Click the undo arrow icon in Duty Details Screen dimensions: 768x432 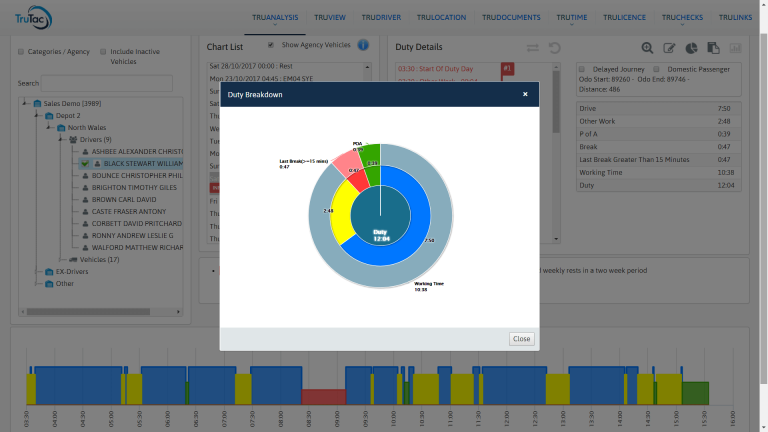[555, 48]
